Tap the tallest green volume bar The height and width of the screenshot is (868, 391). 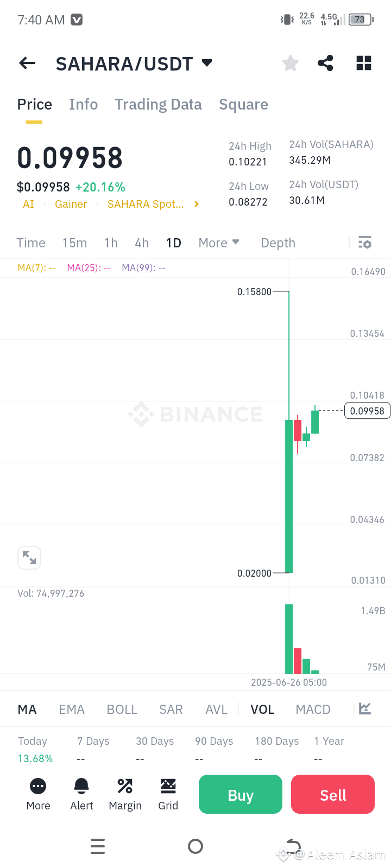click(x=289, y=639)
